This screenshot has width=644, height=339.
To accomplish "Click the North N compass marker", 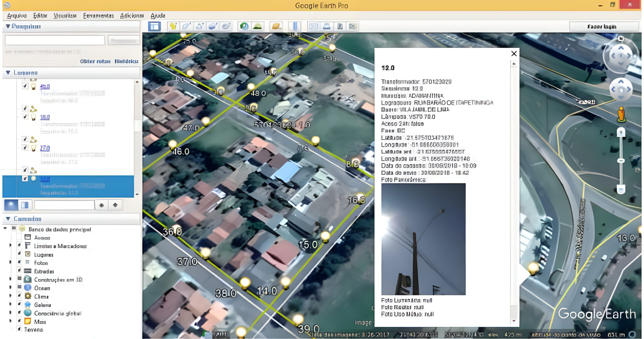I will [x=621, y=38].
